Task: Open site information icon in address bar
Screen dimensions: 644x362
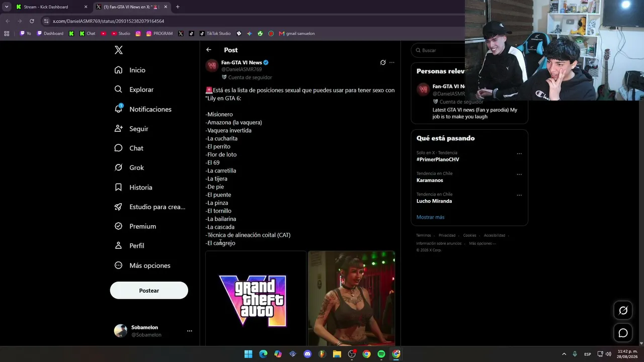Action: click(x=46, y=21)
